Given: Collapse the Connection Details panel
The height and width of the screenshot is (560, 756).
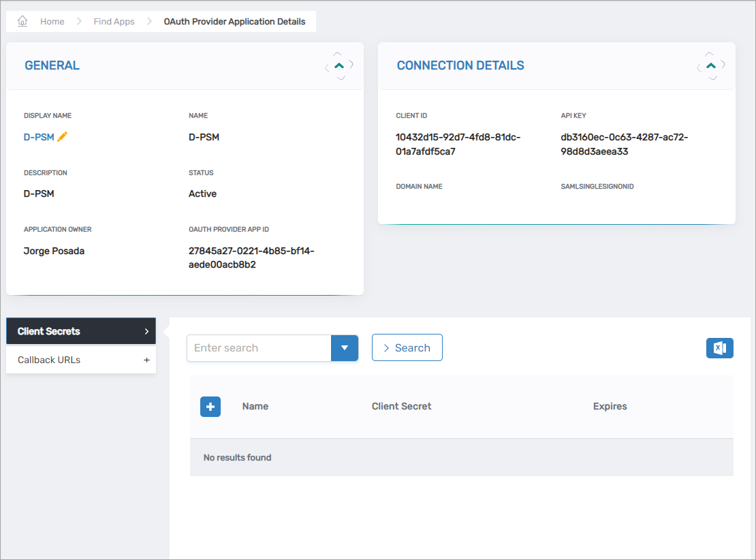Looking at the screenshot, I should pyautogui.click(x=711, y=66).
